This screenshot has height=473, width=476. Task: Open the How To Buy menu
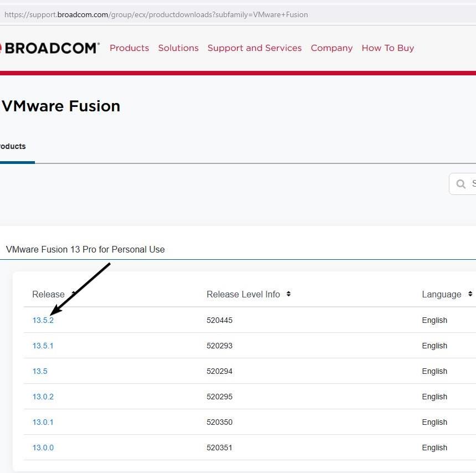tap(387, 48)
